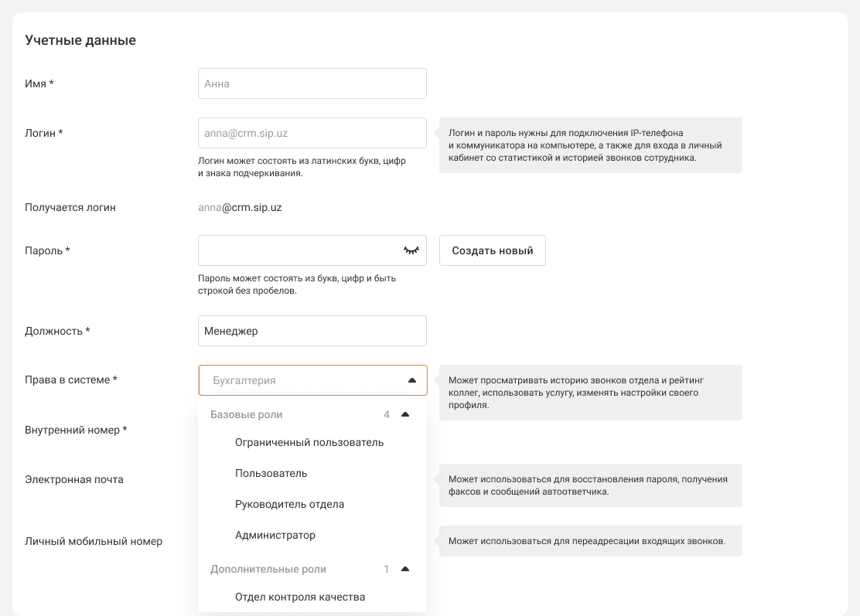Screen dimensions: 860x616
Task: Click the Создать новый button
Action: 492,250
